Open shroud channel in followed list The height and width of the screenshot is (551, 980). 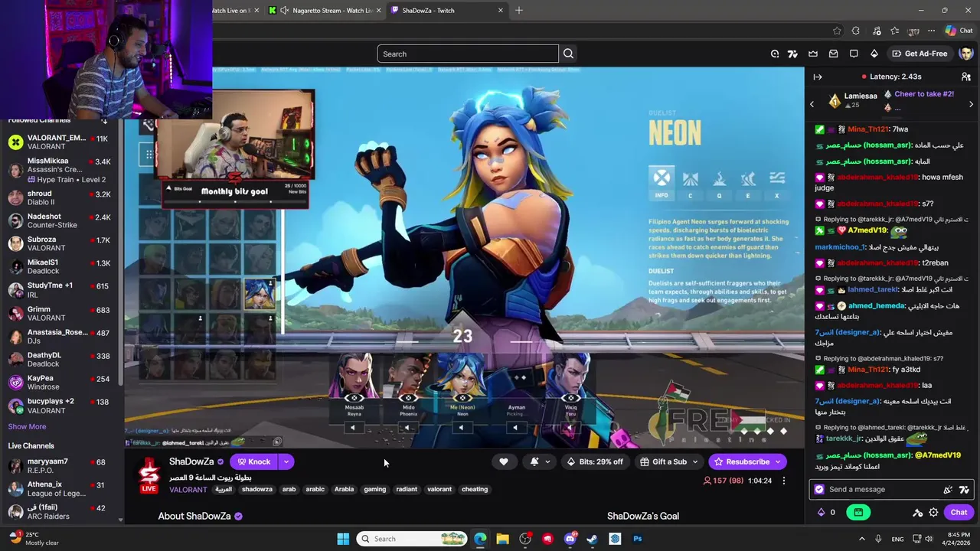(60, 197)
